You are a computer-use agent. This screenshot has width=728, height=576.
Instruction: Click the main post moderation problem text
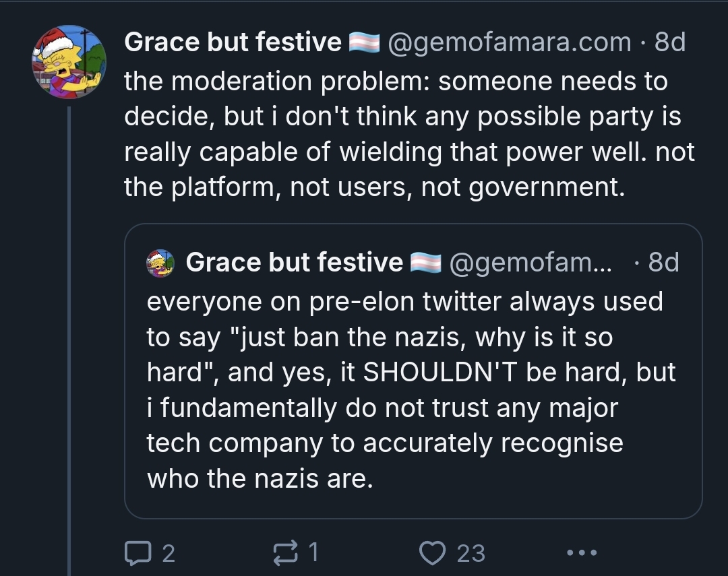404,135
